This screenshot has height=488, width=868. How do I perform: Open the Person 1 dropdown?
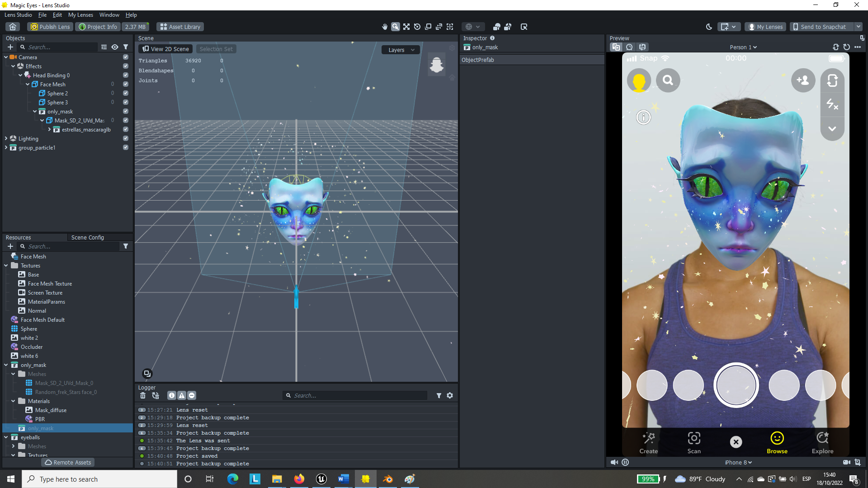point(743,47)
